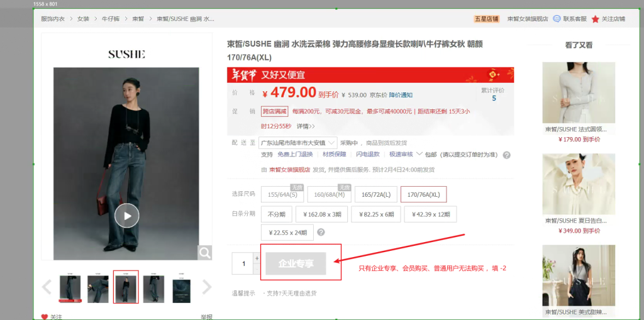The height and width of the screenshot is (320, 644).
Task: Select the second product thumbnail
Action: (x=97, y=289)
